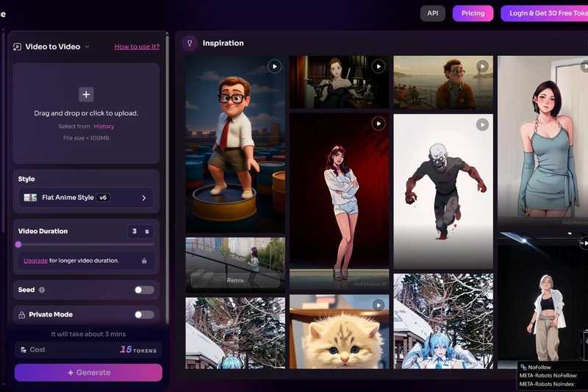Click the 'It will take about 3 mins' text
The width and height of the screenshot is (588, 392).
coord(88,334)
